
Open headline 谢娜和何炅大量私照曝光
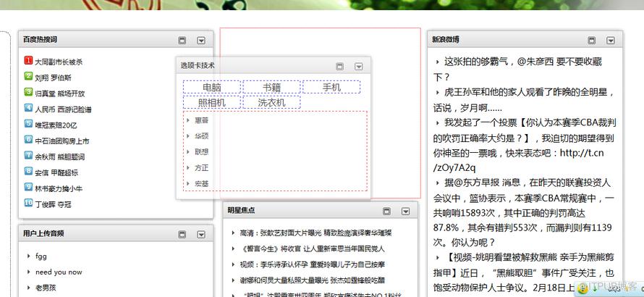tap(313, 280)
